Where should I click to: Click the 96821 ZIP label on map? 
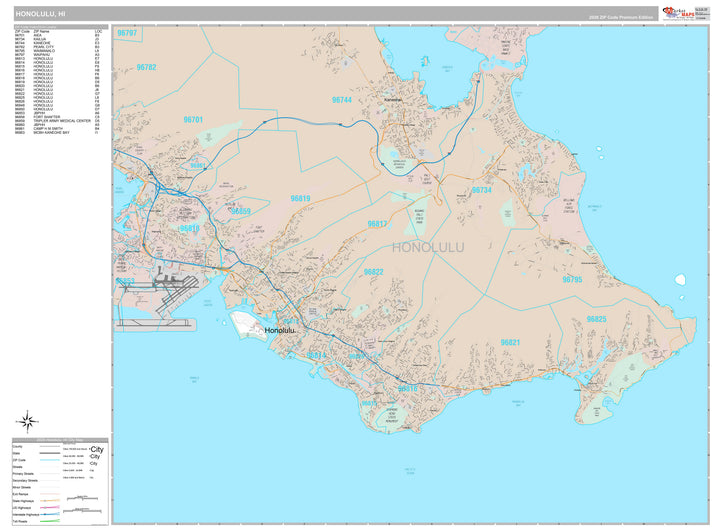click(510, 342)
